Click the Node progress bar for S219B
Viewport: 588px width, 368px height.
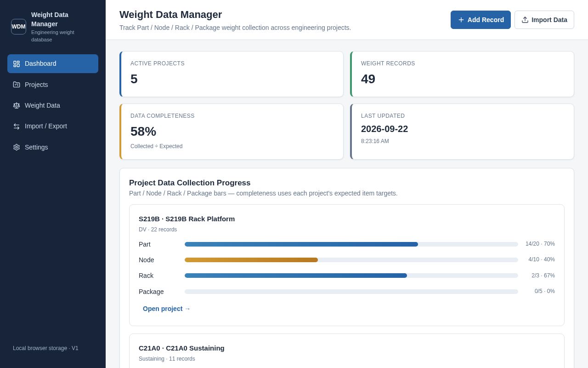coord(351,260)
